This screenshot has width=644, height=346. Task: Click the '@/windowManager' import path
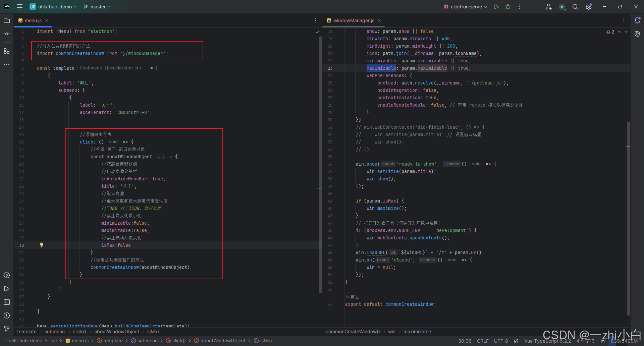pos(143,53)
